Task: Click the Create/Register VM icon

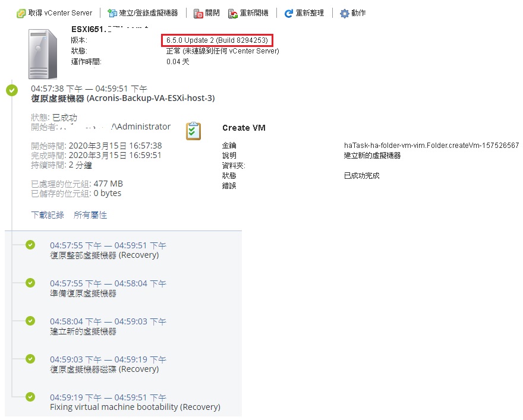Action: click(x=112, y=13)
